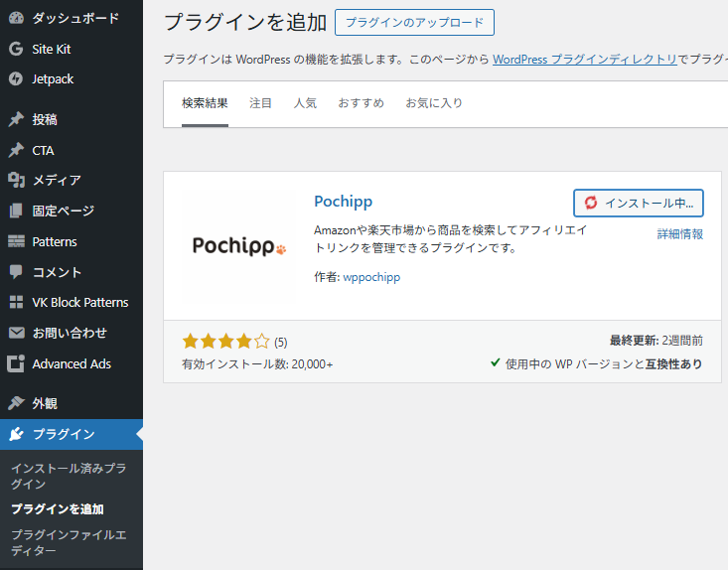This screenshot has width=728, height=570.
Task: Click the インストール中 button for Pochipp
Action: pyautogui.click(x=639, y=203)
